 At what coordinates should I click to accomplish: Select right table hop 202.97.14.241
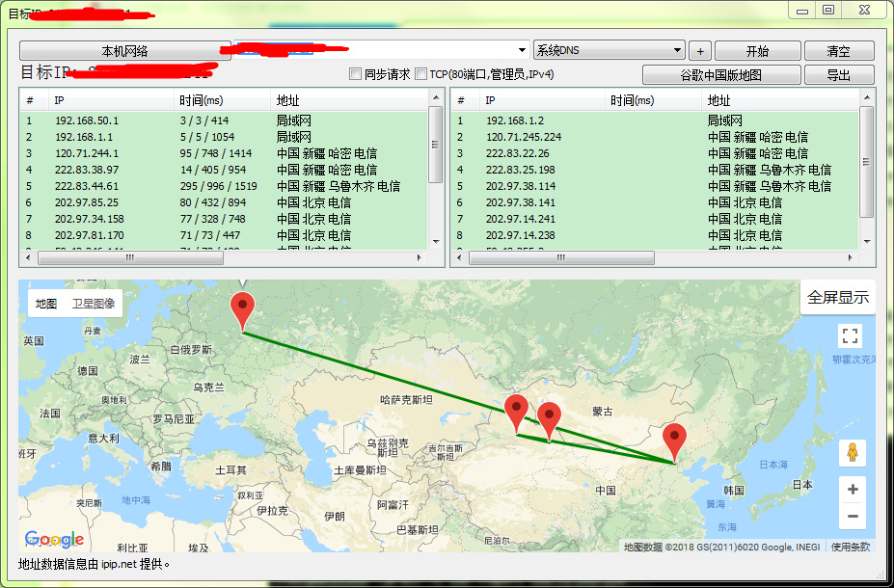pyautogui.click(x=655, y=219)
